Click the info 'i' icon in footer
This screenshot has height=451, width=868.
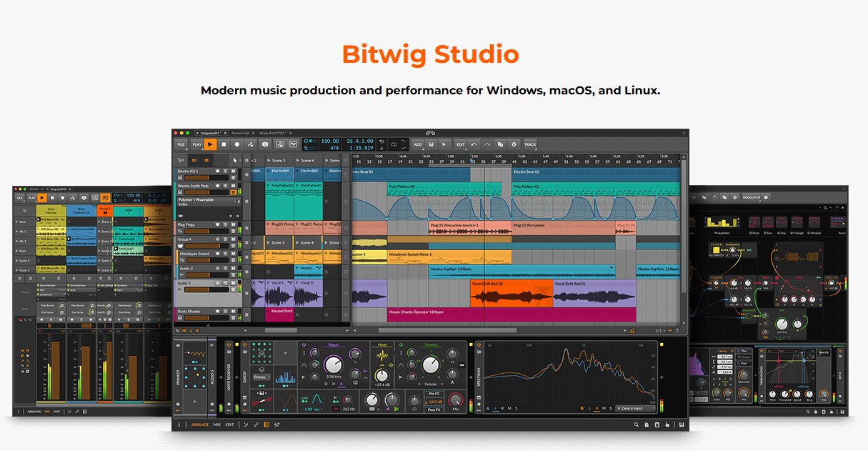coord(179,425)
